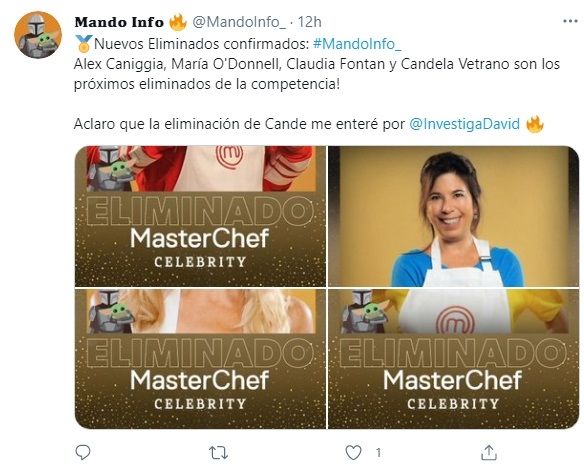Open the share upload icon
This screenshot has height=474, width=584.
click(x=489, y=452)
